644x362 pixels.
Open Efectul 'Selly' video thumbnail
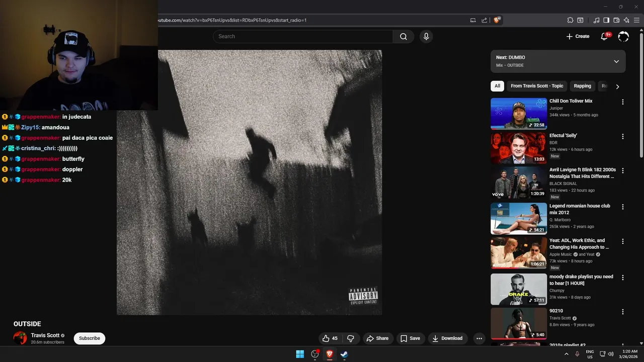(519, 148)
